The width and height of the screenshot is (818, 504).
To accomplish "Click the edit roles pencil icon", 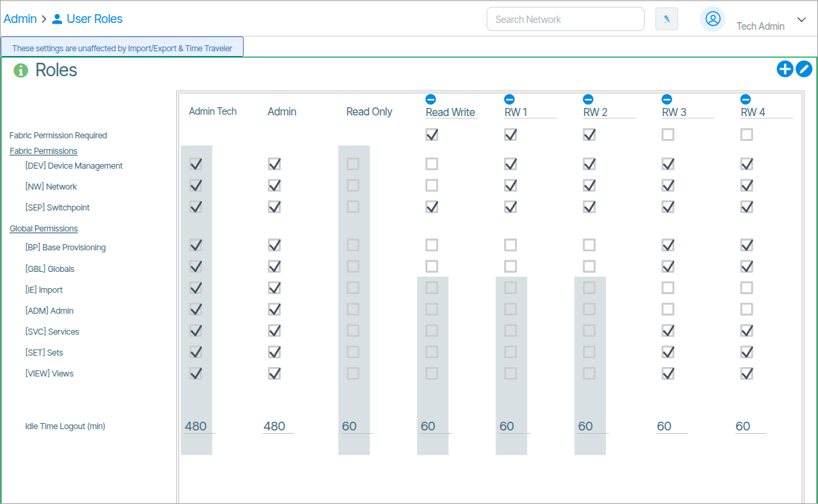I will click(804, 69).
